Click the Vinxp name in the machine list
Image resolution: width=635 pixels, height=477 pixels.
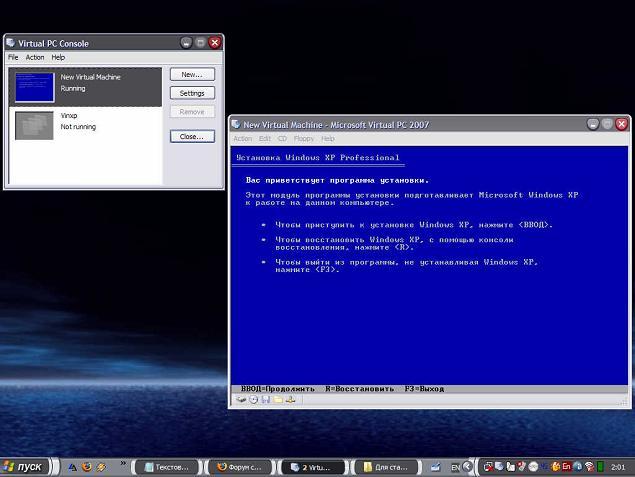pyautogui.click(x=69, y=115)
